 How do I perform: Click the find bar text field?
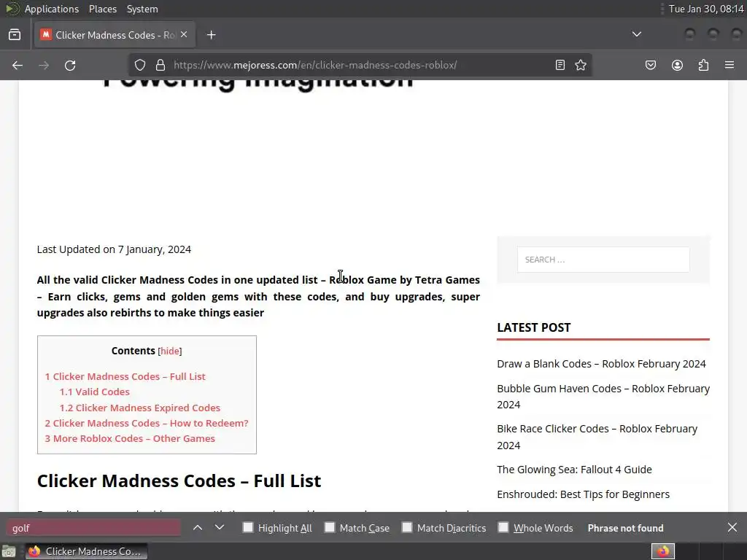(x=93, y=528)
